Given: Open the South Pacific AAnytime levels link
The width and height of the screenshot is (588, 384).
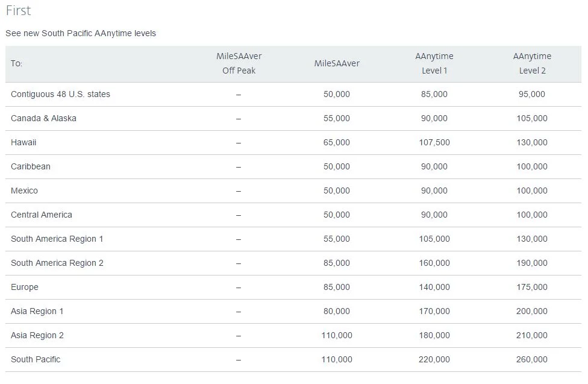Looking at the screenshot, I should (x=81, y=33).
